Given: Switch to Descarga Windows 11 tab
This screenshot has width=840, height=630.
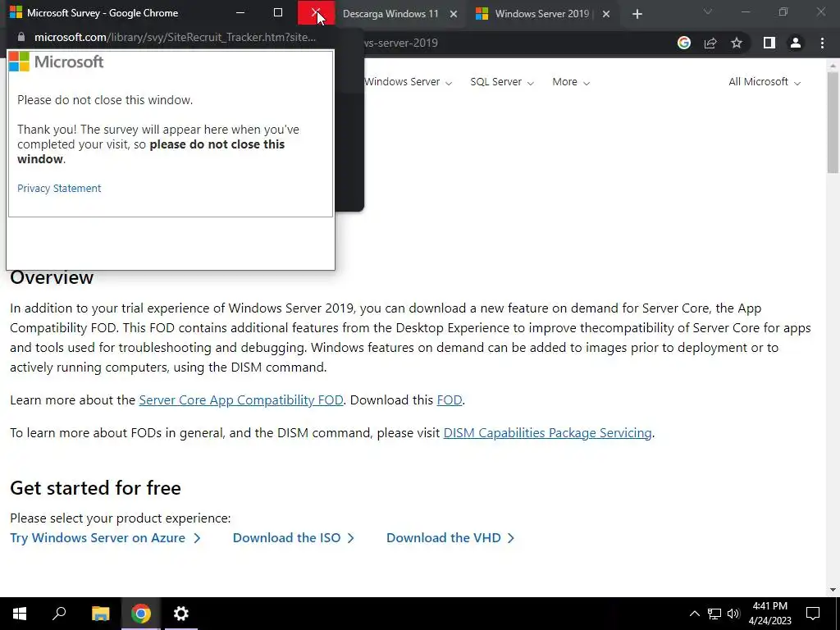Looking at the screenshot, I should pyautogui.click(x=390, y=14).
